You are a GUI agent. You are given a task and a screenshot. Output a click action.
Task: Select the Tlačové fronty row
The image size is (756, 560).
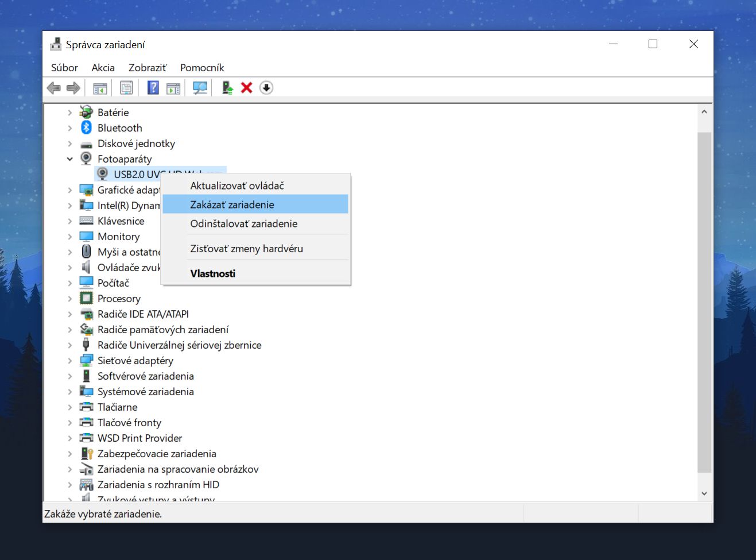(x=129, y=423)
